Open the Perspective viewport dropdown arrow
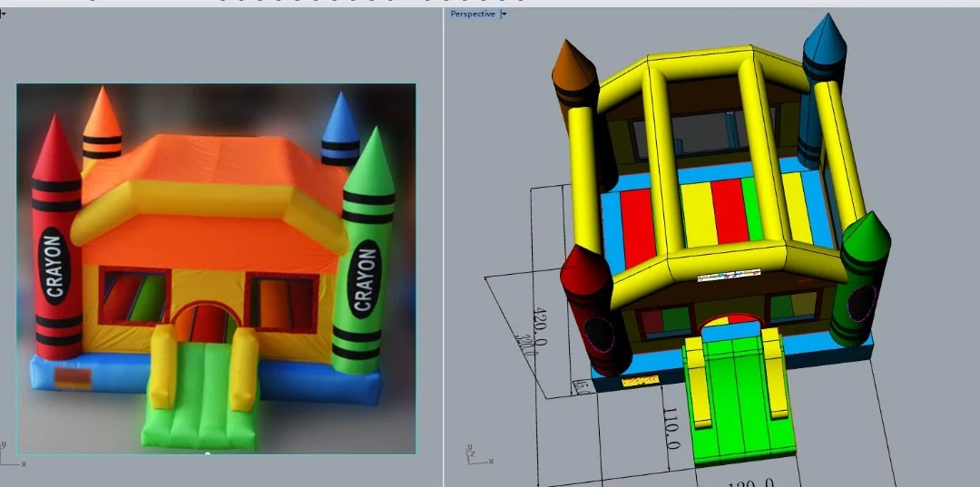Screen dimensions: 980x487 (x=505, y=14)
